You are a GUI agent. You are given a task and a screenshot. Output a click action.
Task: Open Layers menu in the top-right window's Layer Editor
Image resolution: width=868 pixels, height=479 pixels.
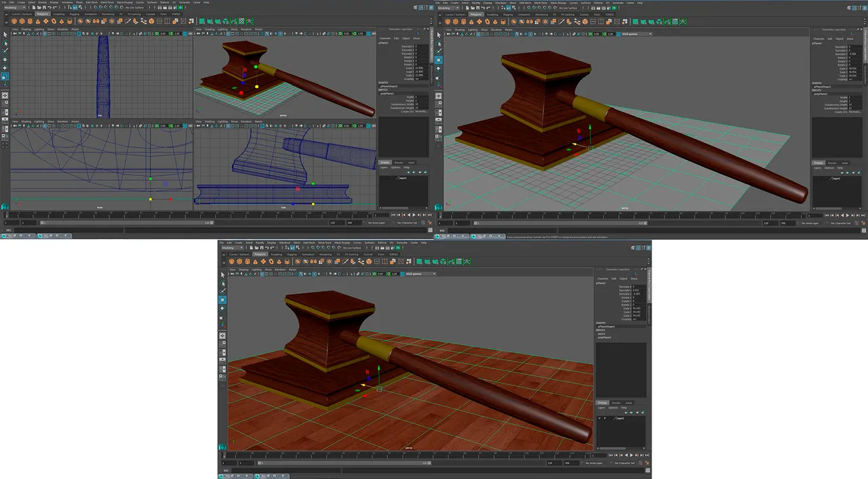pos(818,168)
